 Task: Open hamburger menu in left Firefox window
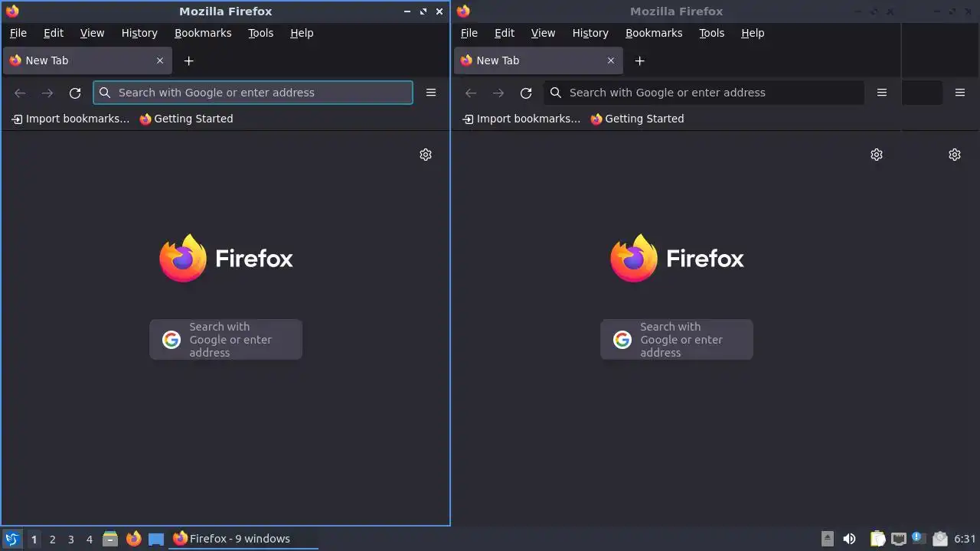tap(431, 93)
